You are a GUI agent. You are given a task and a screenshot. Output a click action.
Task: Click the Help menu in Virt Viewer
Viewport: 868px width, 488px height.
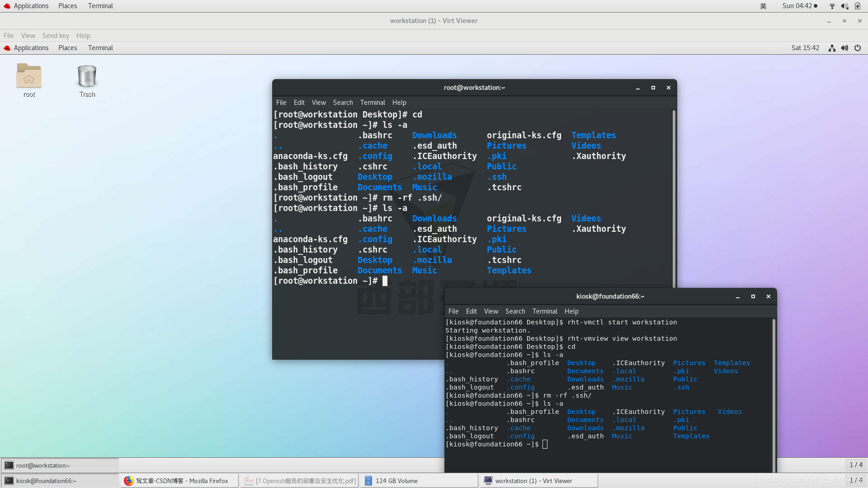coord(84,35)
